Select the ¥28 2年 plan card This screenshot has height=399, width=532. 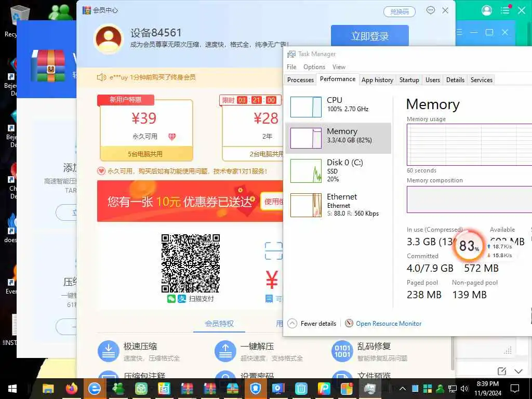(253, 130)
